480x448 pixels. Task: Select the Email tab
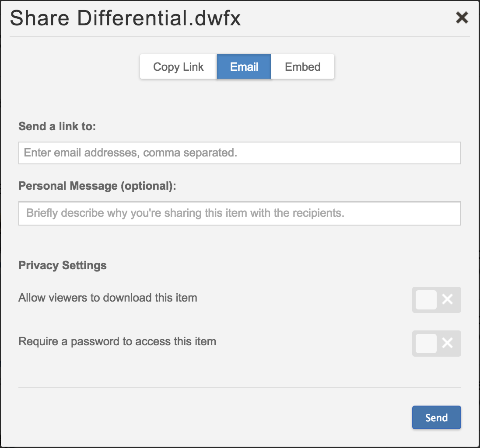click(244, 67)
